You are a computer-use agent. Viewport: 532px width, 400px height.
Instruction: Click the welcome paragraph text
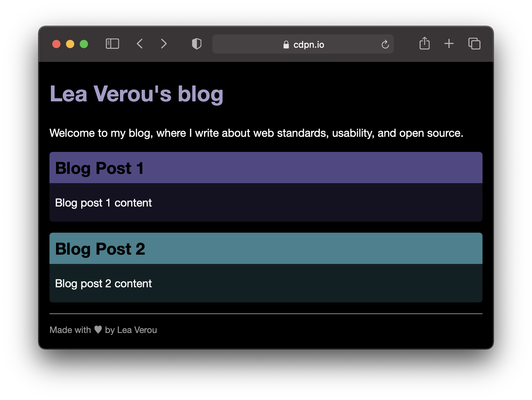coord(256,133)
